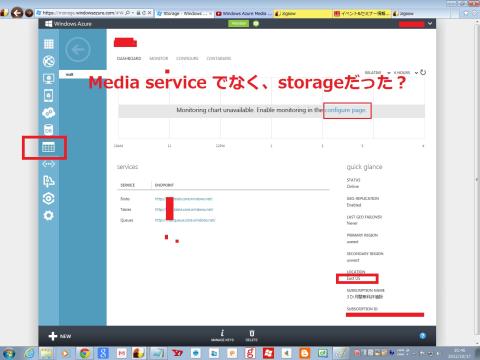The height and width of the screenshot is (360, 480).
Task: Open the help question mark icon
Action: 423,336
